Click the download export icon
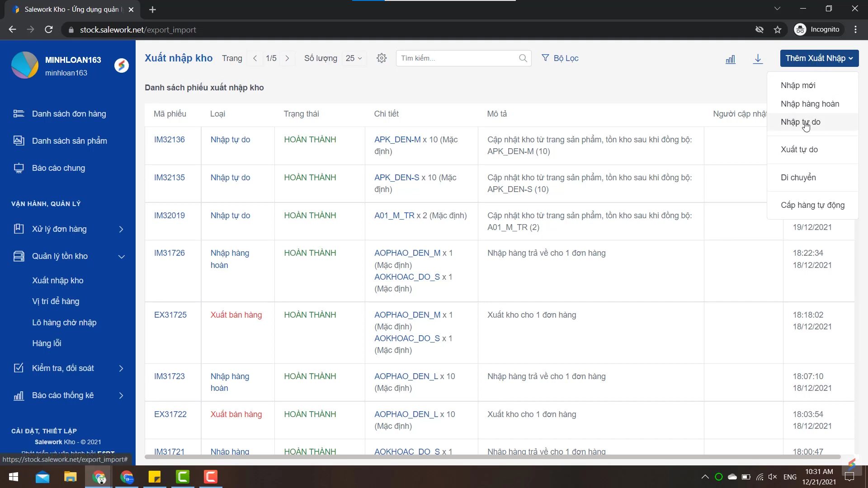 tap(758, 59)
